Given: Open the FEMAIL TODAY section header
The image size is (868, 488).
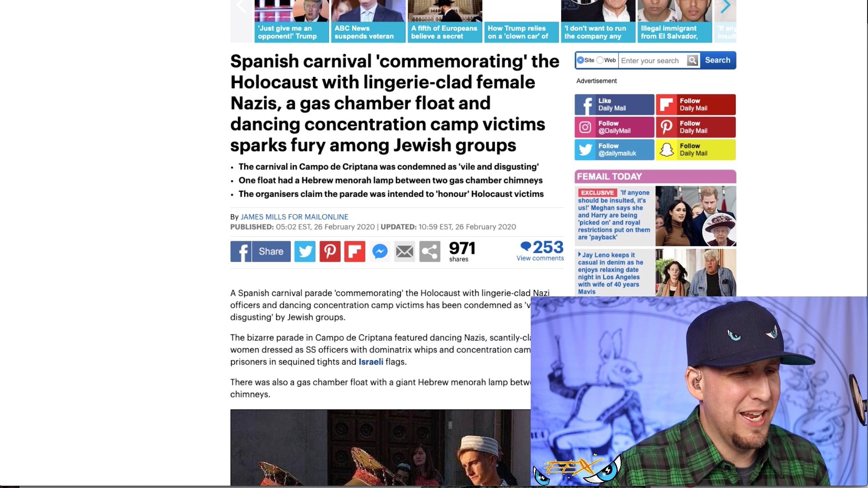Looking at the screenshot, I should coord(655,177).
